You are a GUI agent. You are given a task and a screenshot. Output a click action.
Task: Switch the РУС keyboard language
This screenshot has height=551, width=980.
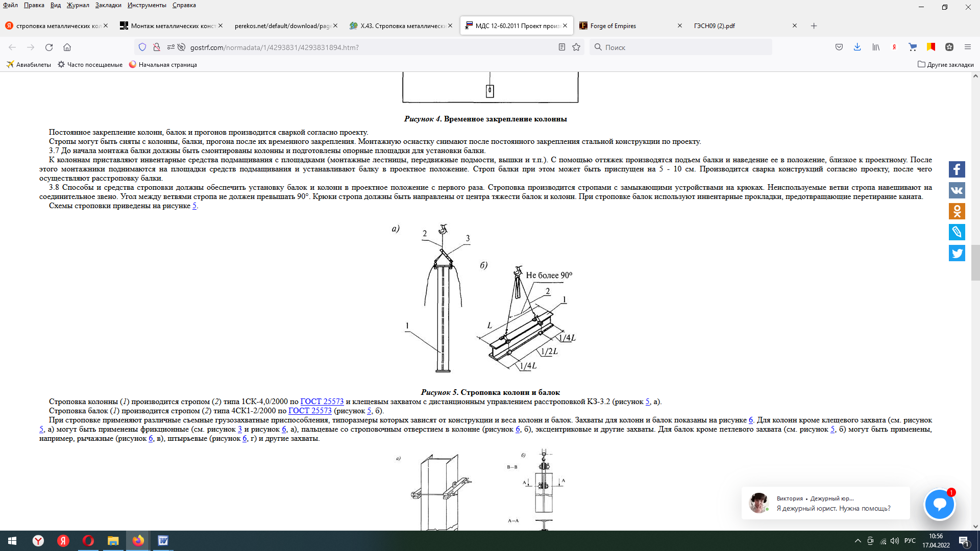click(910, 541)
